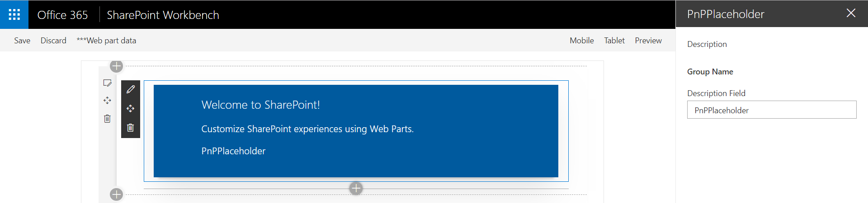Save the workbench page
This screenshot has width=868, height=203.
tap(22, 41)
